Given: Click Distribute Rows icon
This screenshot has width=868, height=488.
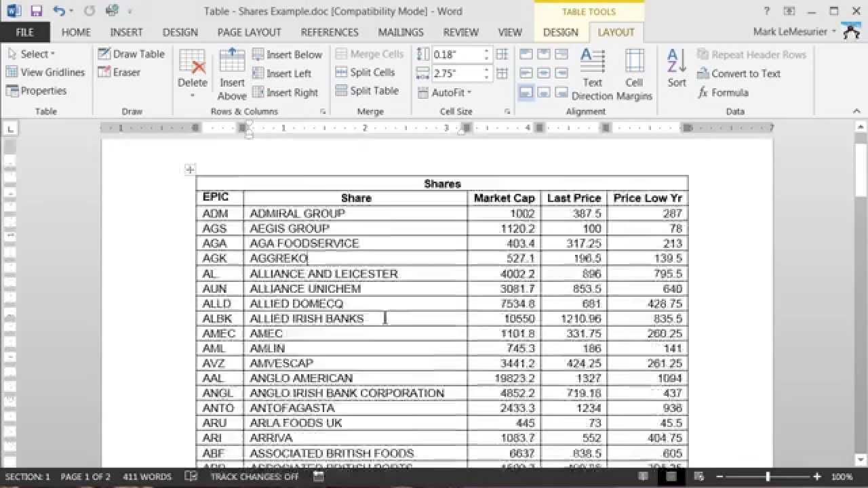Looking at the screenshot, I should click(502, 55).
